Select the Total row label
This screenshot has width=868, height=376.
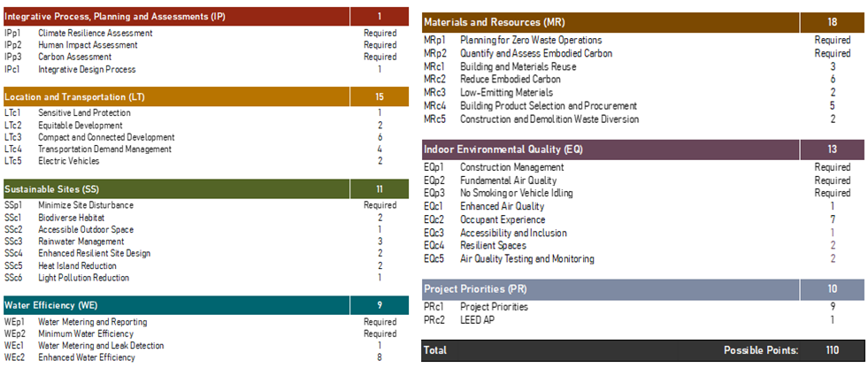coord(435,350)
